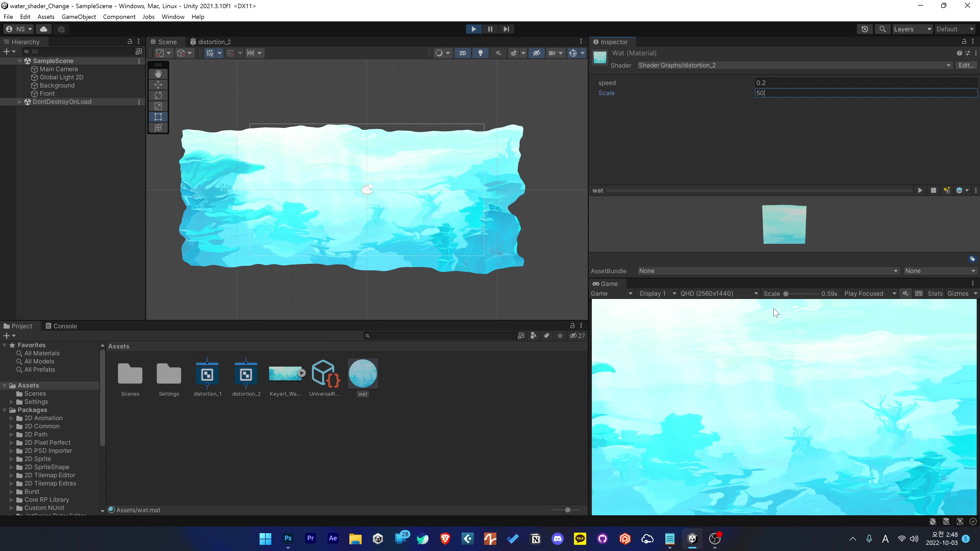The height and width of the screenshot is (551, 980).
Task: Click the Step frame button
Action: coord(506,29)
